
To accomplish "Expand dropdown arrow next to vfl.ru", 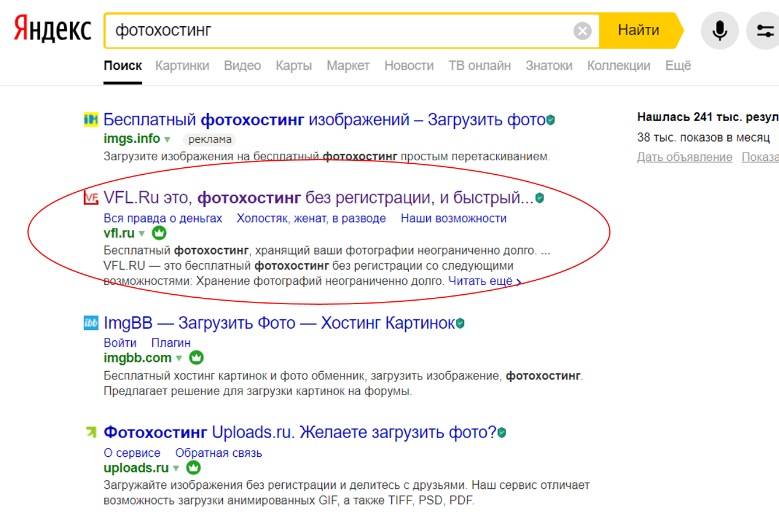I will click(x=142, y=234).
